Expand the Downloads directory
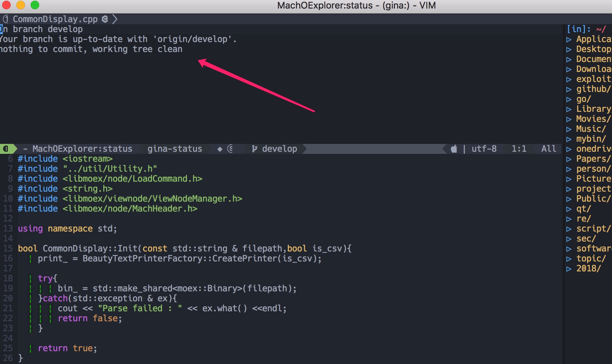 pos(569,69)
